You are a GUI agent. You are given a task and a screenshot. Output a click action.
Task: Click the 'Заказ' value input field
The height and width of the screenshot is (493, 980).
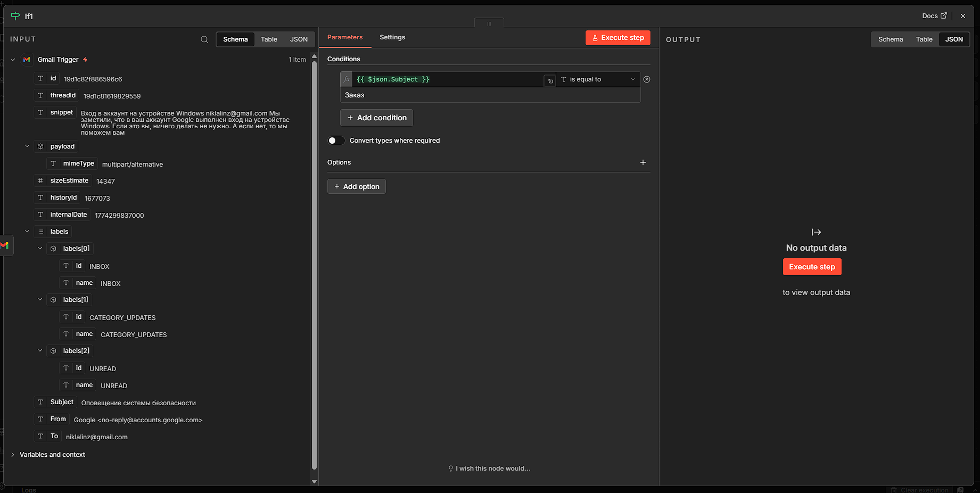490,95
